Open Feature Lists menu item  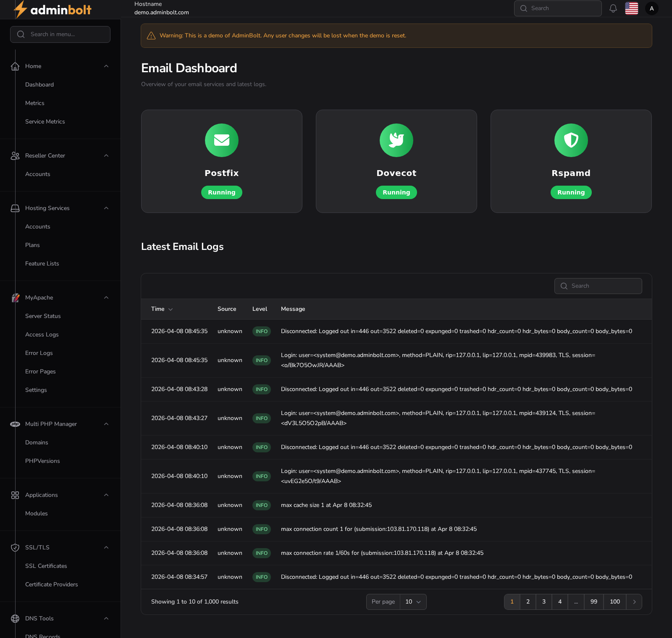pyautogui.click(x=42, y=264)
